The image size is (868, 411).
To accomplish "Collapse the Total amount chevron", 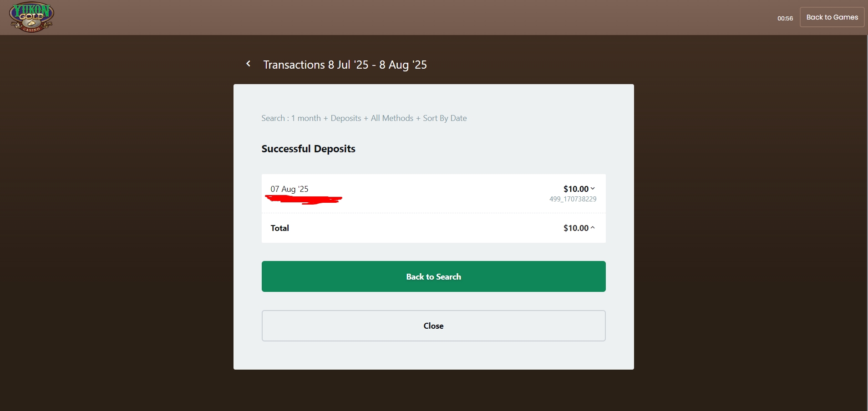I will 593,228.
